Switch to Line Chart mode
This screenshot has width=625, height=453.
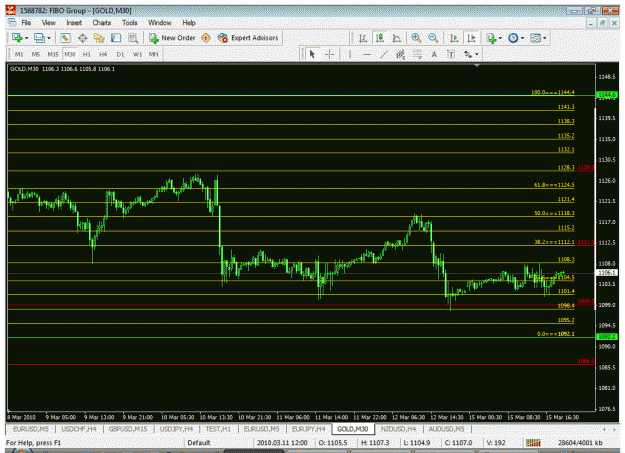[x=397, y=38]
